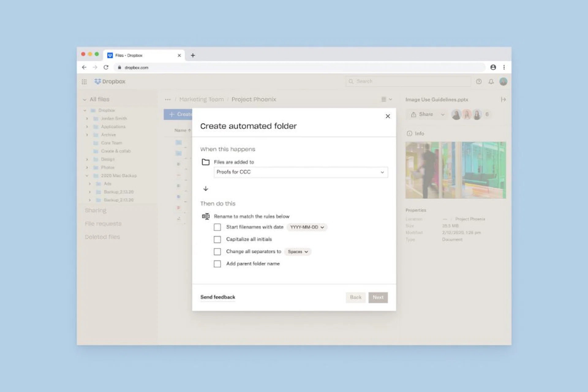
Task: Open the apps grid icon beside Dropbox
Action: [x=84, y=82]
